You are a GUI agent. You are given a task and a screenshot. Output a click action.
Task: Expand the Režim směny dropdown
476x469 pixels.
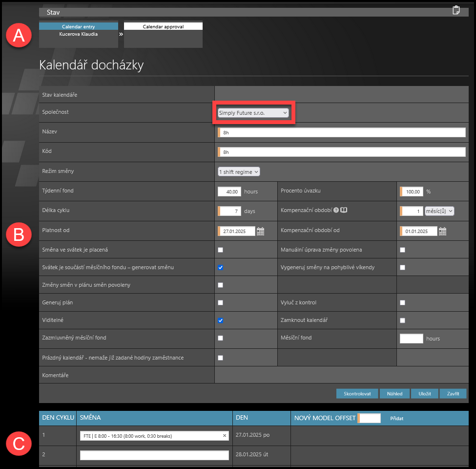[x=239, y=171]
